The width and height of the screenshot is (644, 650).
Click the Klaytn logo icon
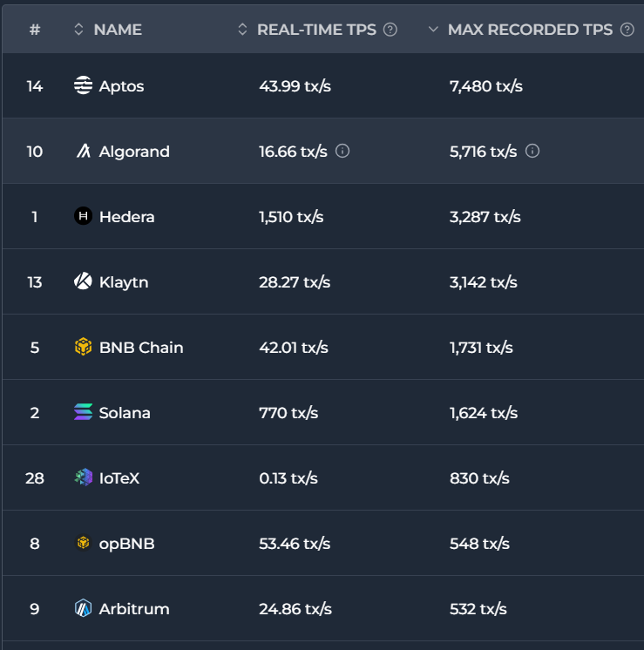pos(83,281)
